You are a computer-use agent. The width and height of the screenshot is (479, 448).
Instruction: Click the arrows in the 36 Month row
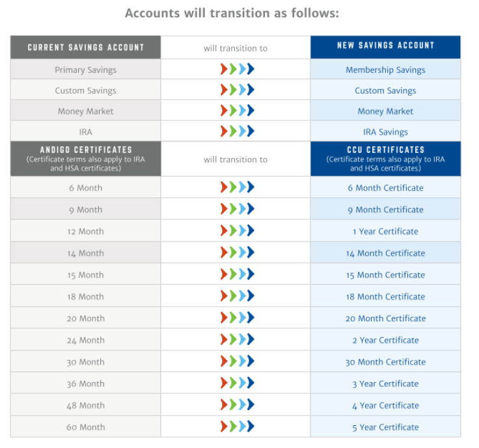(x=238, y=383)
